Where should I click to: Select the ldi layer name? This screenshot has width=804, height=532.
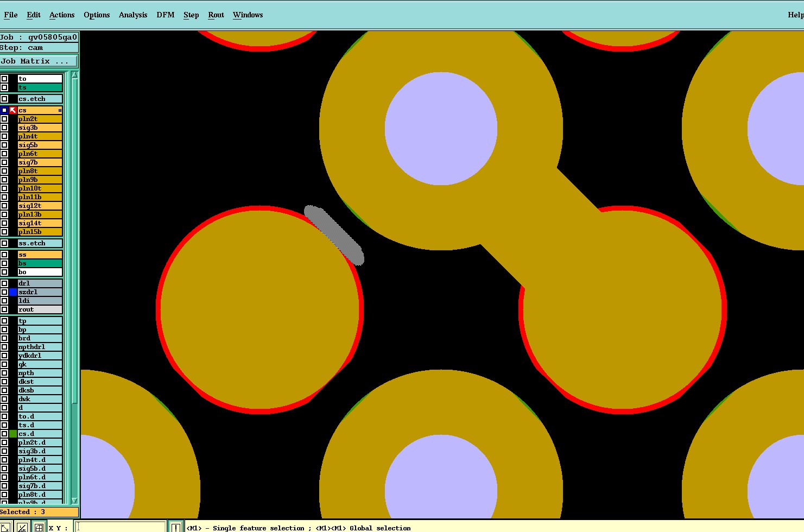click(40, 301)
